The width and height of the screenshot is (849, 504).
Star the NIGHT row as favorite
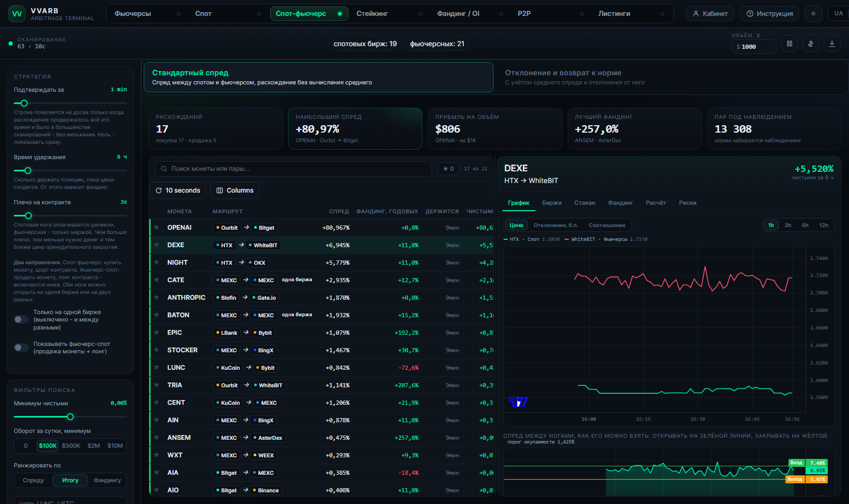tap(157, 263)
